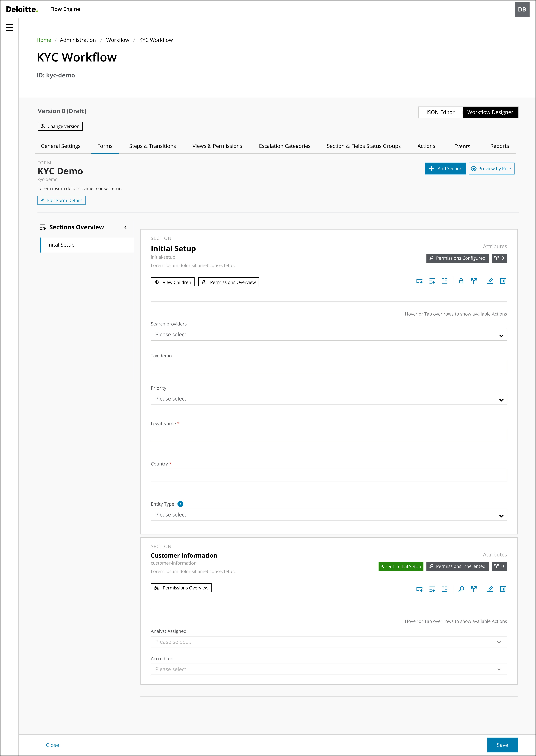Click edit pencil icon for Customer Information section
Viewport: 536px width, 756px height.
pyautogui.click(x=490, y=589)
